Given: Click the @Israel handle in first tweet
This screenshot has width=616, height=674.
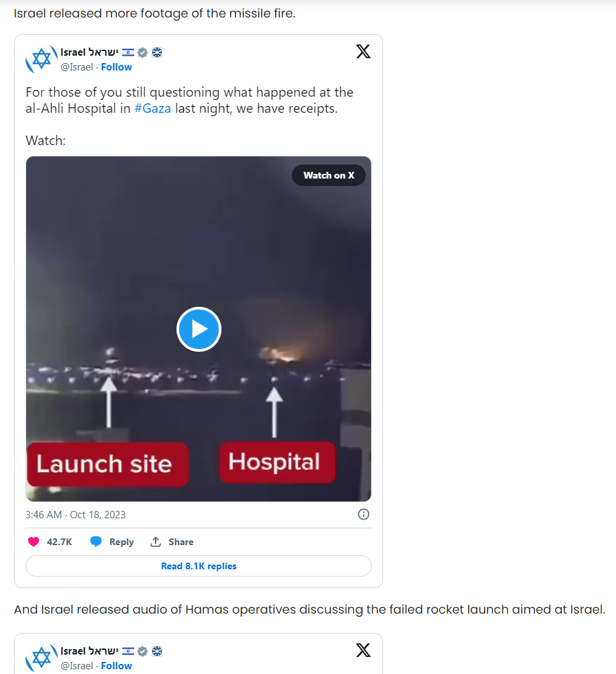Looking at the screenshot, I should point(77,67).
